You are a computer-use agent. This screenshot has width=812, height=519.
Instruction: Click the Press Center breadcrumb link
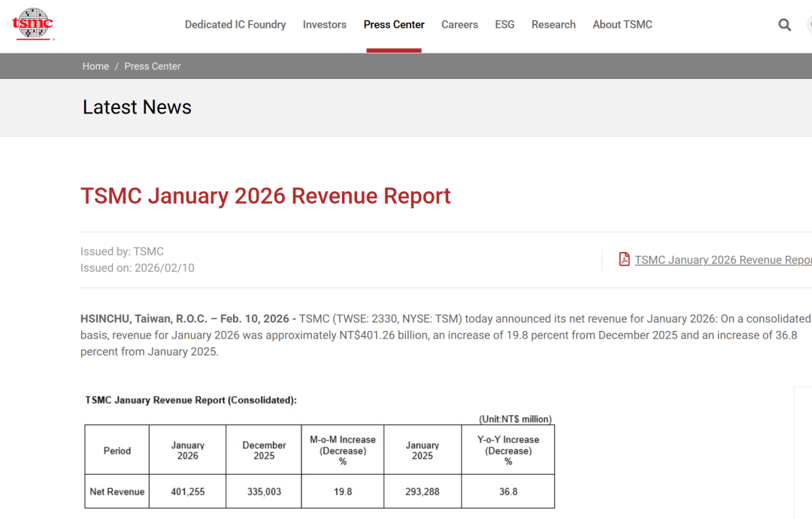pyautogui.click(x=153, y=66)
